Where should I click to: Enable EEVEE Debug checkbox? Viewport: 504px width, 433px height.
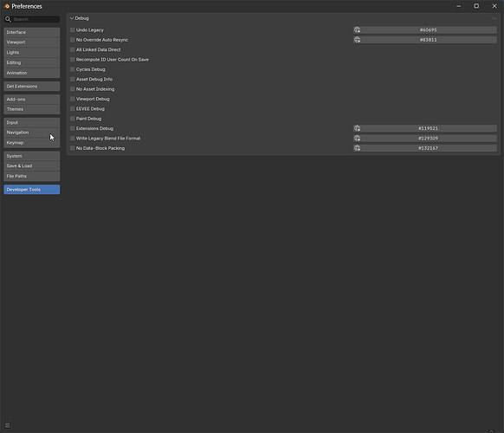[73, 108]
